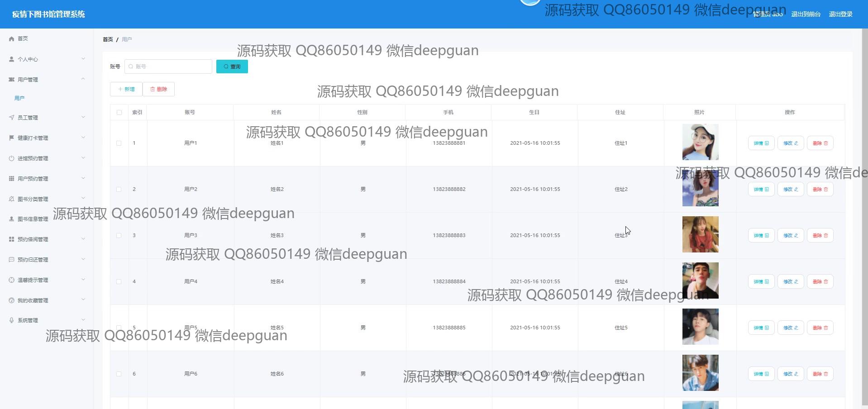Open the photo thumbnail in the 住址5 row

click(x=700, y=327)
